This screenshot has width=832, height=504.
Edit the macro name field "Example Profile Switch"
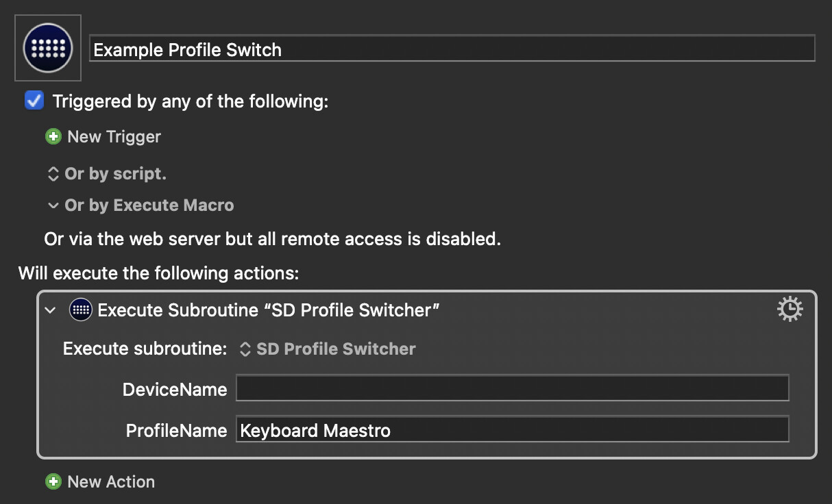[452, 49]
